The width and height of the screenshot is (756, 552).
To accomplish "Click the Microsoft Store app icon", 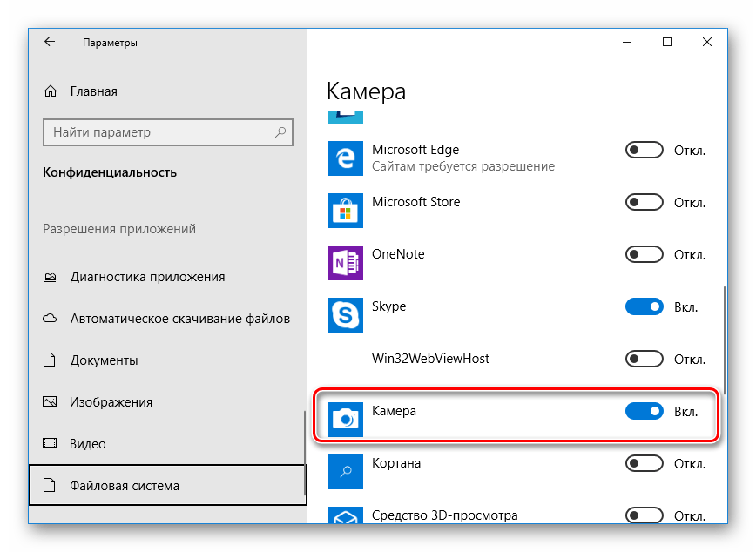I will pos(346,211).
